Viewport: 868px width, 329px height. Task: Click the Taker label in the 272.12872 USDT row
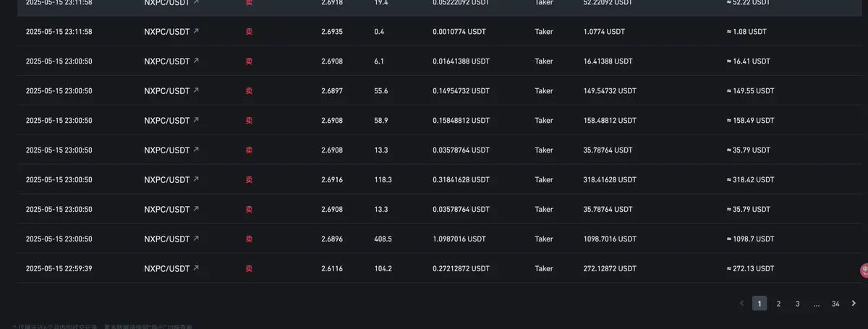[544, 268]
